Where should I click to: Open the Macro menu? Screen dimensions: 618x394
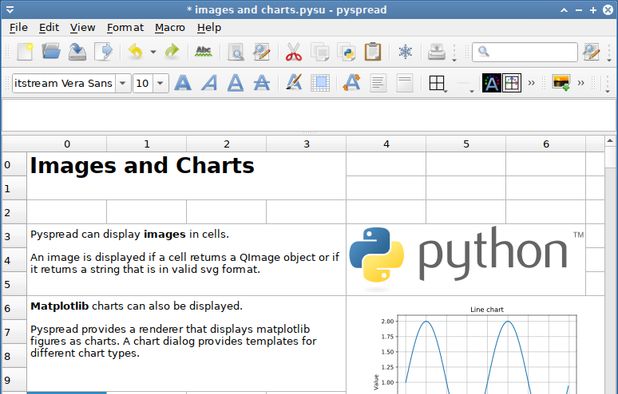[x=170, y=28]
